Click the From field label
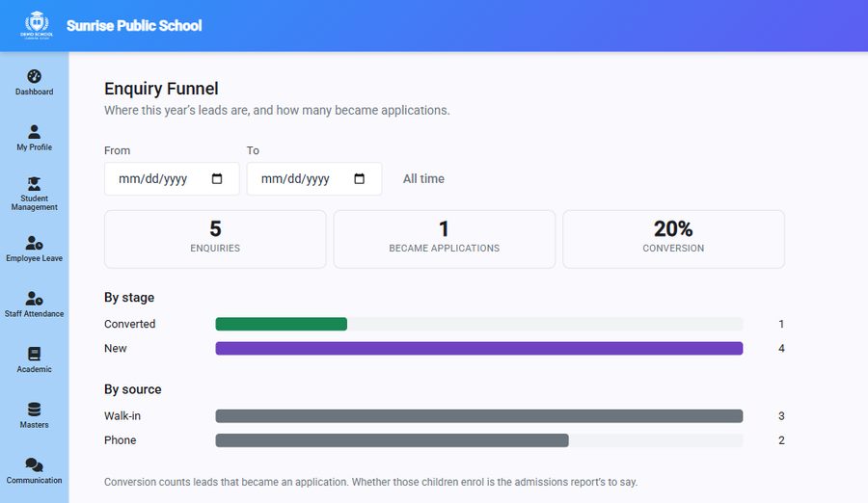The width and height of the screenshot is (868, 503). point(118,150)
